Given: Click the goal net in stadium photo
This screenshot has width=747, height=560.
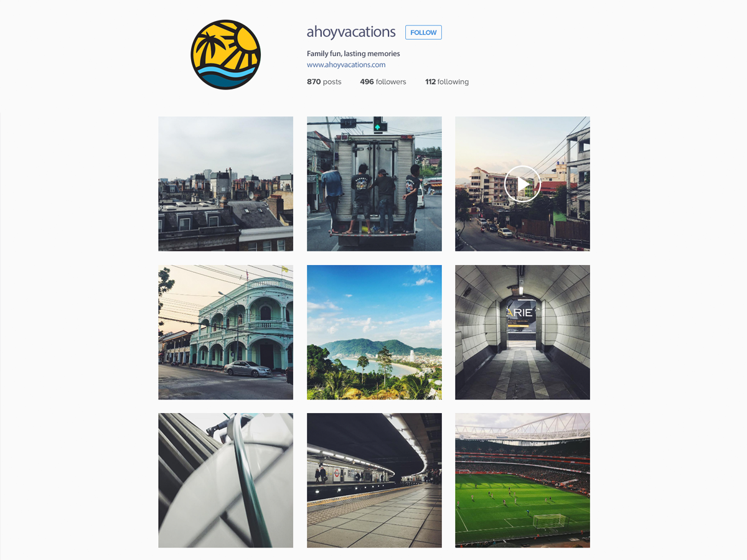Looking at the screenshot, I should [548, 520].
